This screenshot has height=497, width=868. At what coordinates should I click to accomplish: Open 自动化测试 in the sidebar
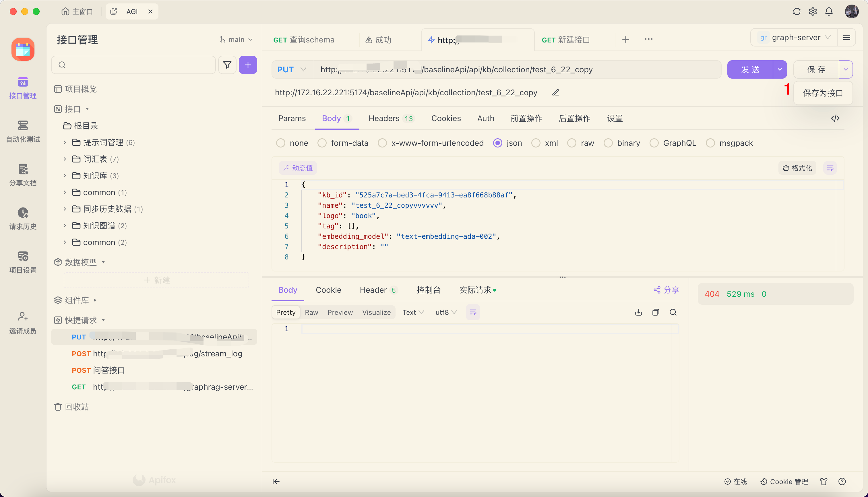click(23, 131)
